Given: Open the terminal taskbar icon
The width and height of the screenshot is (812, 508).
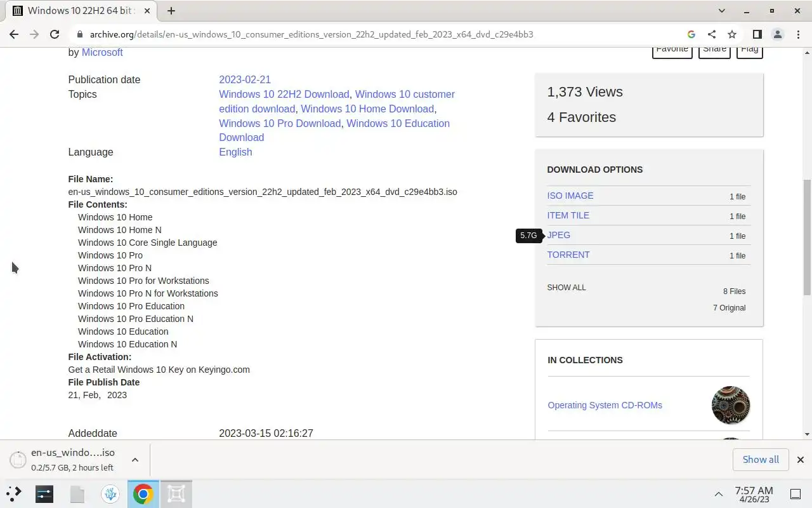Looking at the screenshot, I should 44,493.
